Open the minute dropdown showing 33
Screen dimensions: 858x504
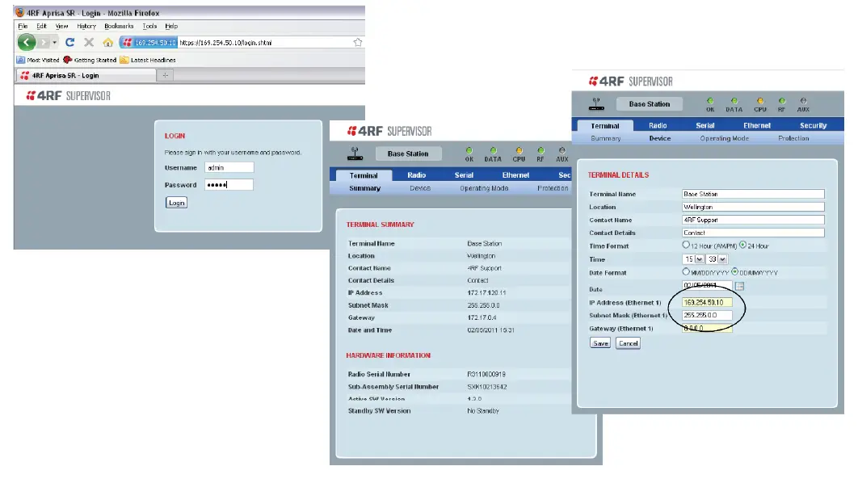coord(717,259)
